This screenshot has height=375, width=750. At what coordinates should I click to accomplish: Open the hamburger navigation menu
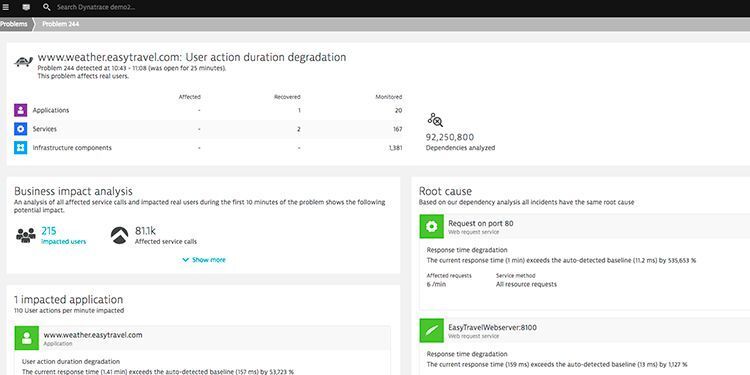(6, 7)
